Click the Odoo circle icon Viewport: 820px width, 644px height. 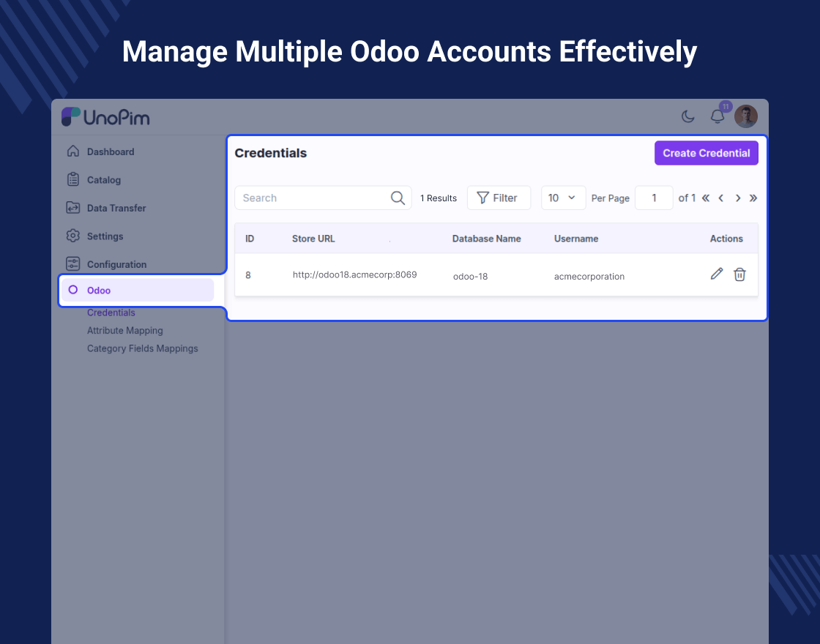[x=73, y=290]
